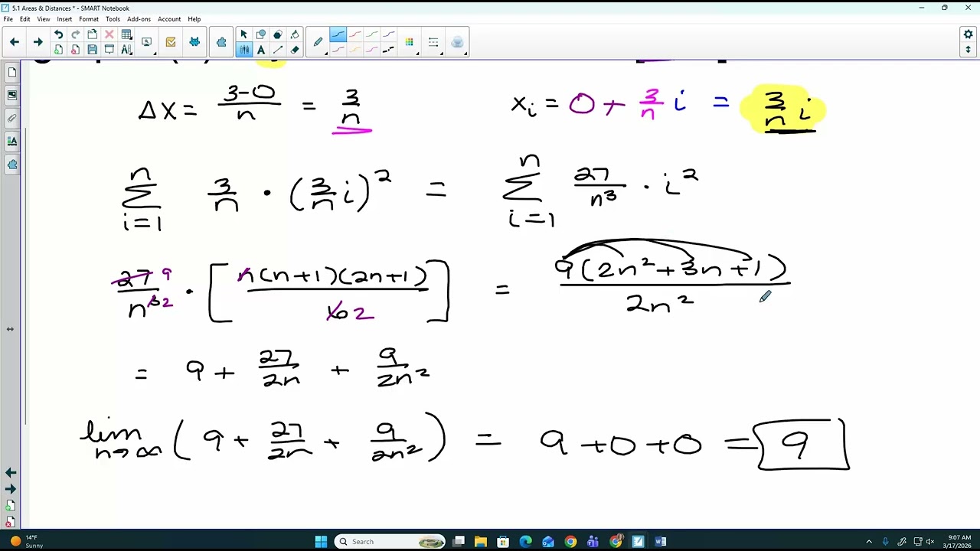Open the Page Sorter sidebar tab

(11, 73)
